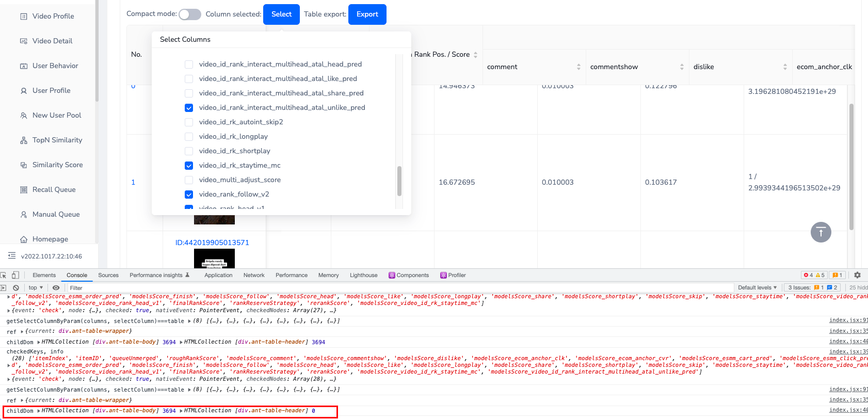868x420 pixels.
Task: Click the sidebar collapse icon beside the version
Action: tap(12, 256)
